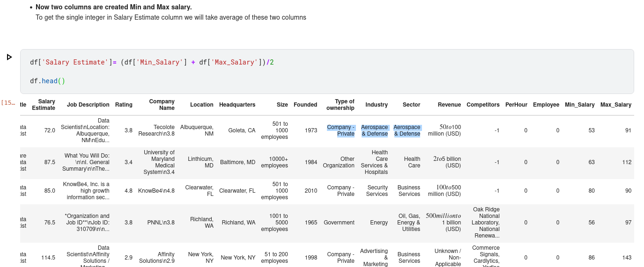Click the Max_Salary column header
This screenshot has width=644, height=267.
coord(615,105)
